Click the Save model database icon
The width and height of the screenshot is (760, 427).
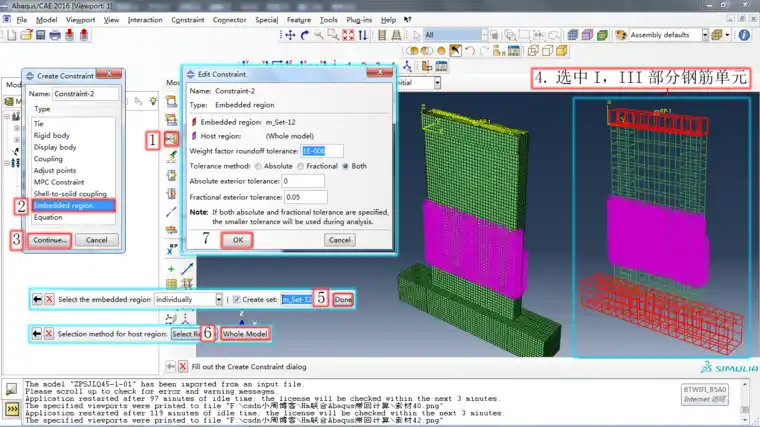click(x=41, y=35)
